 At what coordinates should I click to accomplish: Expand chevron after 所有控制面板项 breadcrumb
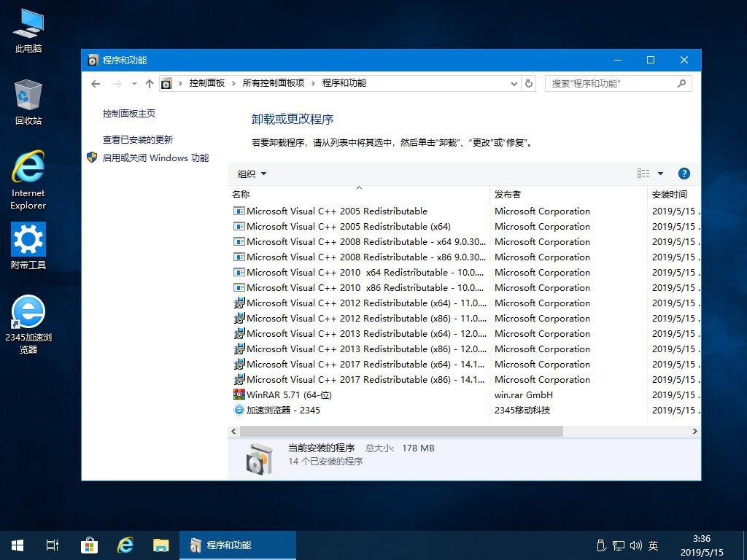click(x=314, y=83)
